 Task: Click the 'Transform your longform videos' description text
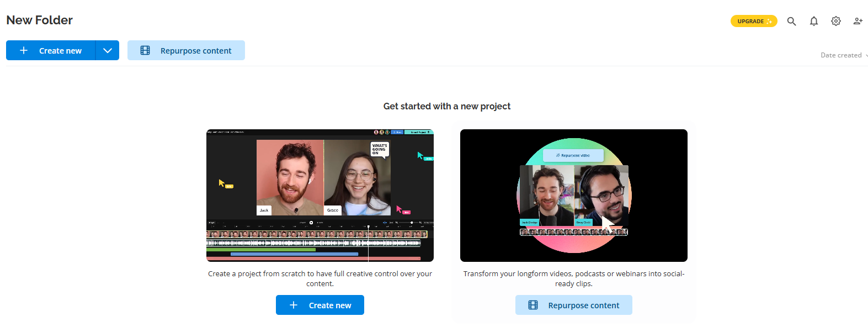(574, 278)
